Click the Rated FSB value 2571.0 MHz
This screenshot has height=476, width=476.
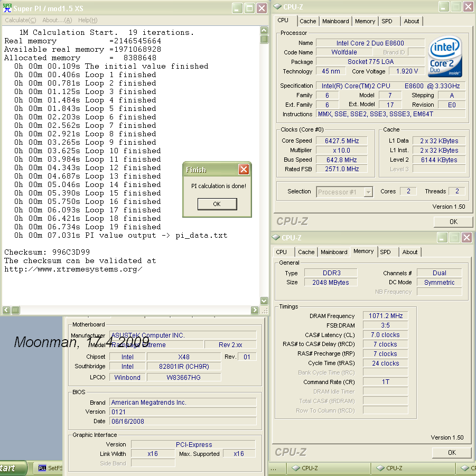(342, 169)
